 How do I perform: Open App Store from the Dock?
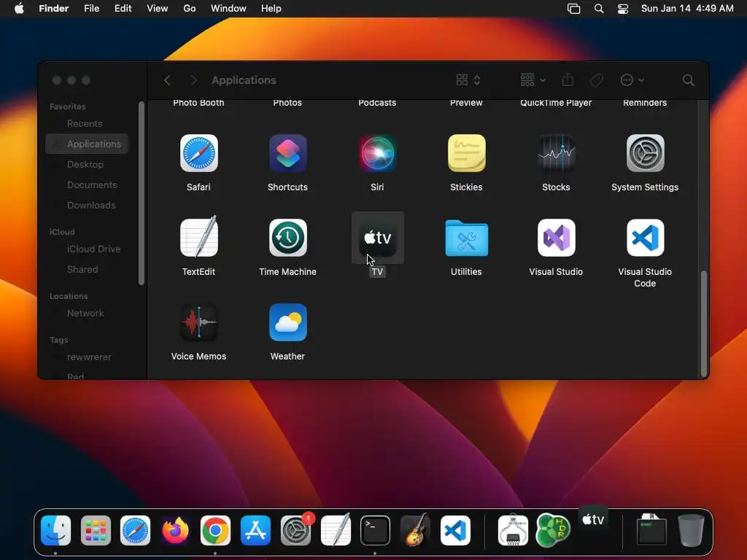point(255,530)
